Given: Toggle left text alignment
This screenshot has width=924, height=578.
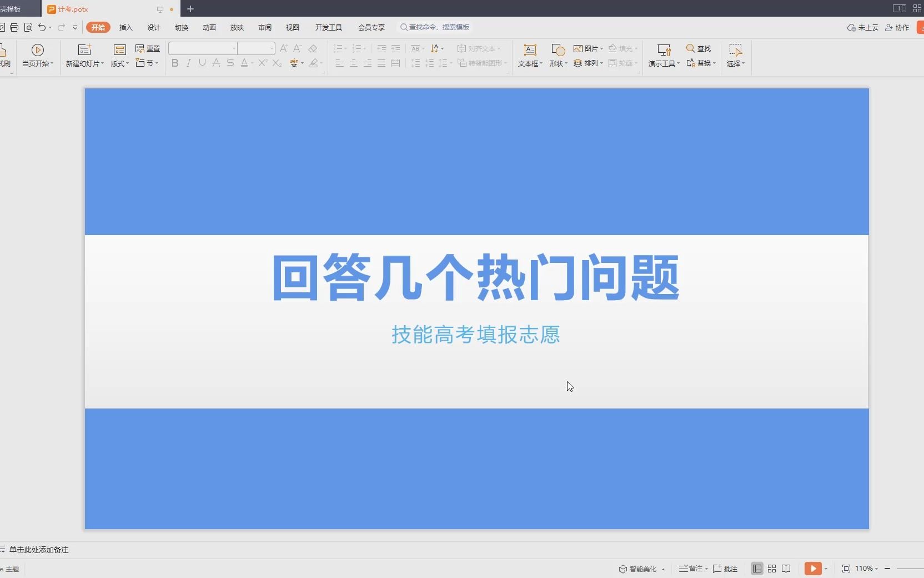Looking at the screenshot, I should pyautogui.click(x=340, y=63).
